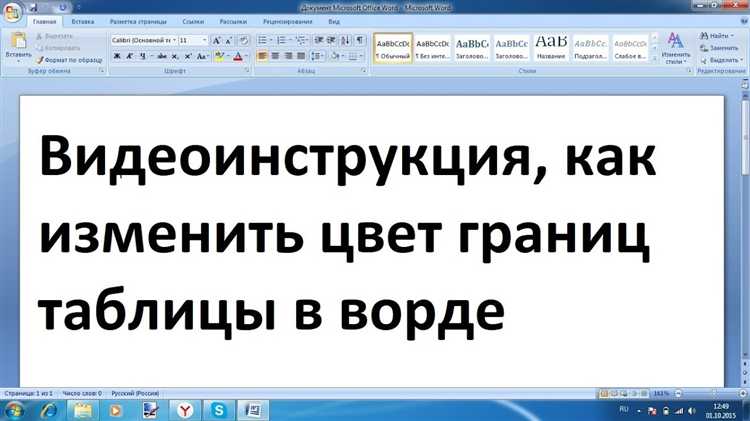This screenshot has width=750, height=421.
Task: Open Буфер обмена dialog launcher
Action: tap(101, 71)
